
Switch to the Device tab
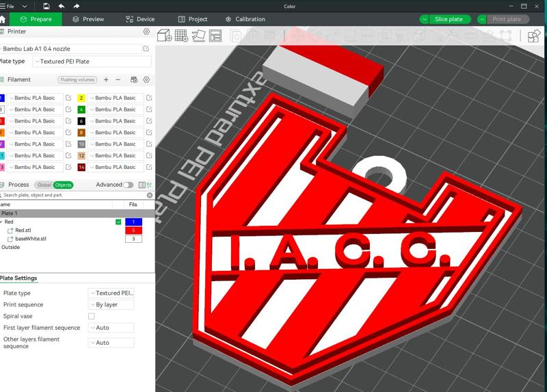click(140, 19)
